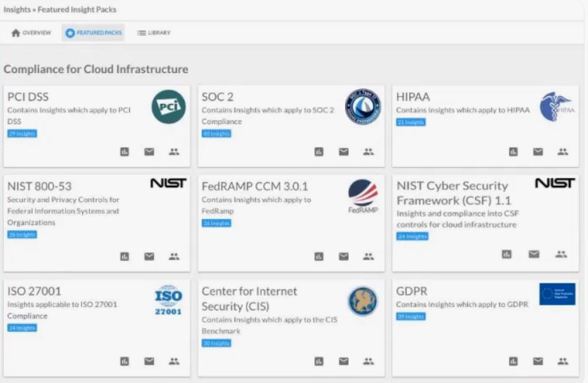Image resolution: width=588 pixels, height=383 pixels.
Task: Open the HIPAA pack title
Action: pos(413,97)
